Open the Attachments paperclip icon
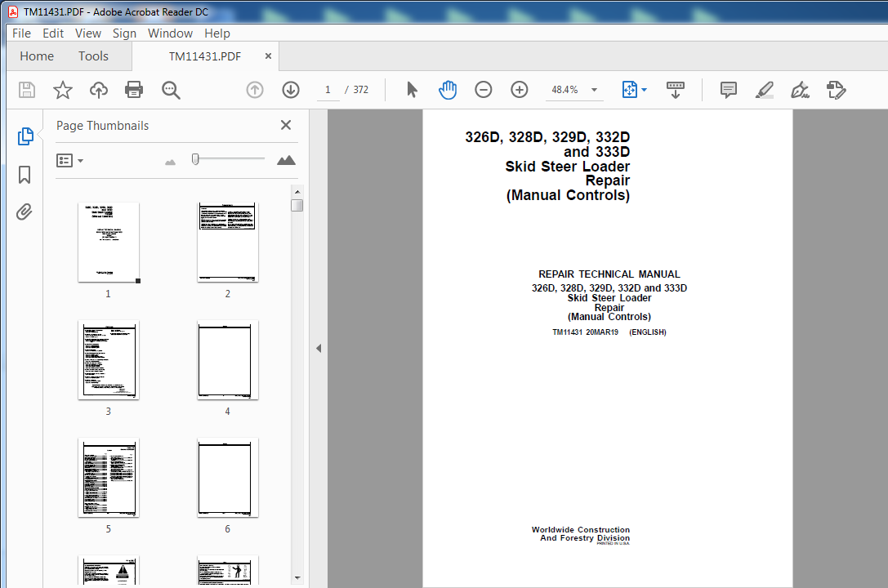 [24, 212]
